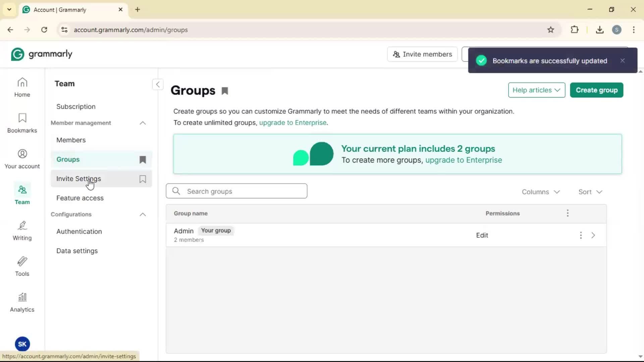
Task: Open the Tools section icon
Action: point(22,266)
